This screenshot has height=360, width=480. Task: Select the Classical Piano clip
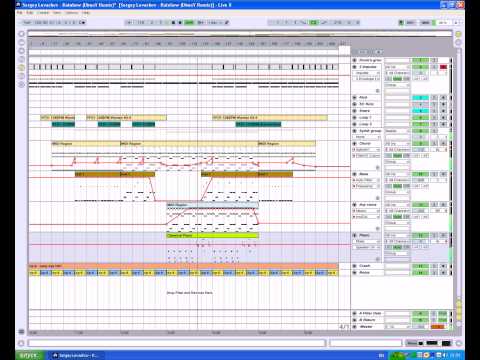pos(213,236)
